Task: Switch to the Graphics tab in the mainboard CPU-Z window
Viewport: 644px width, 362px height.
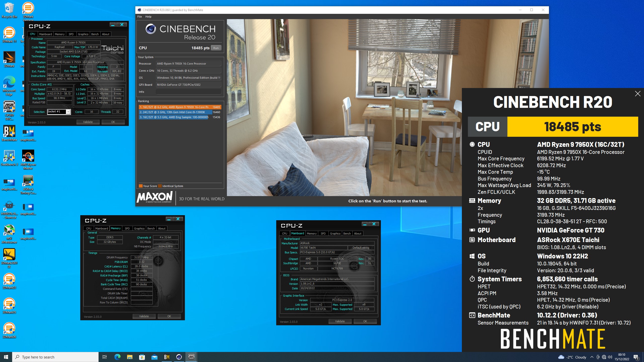Action: (335, 234)
